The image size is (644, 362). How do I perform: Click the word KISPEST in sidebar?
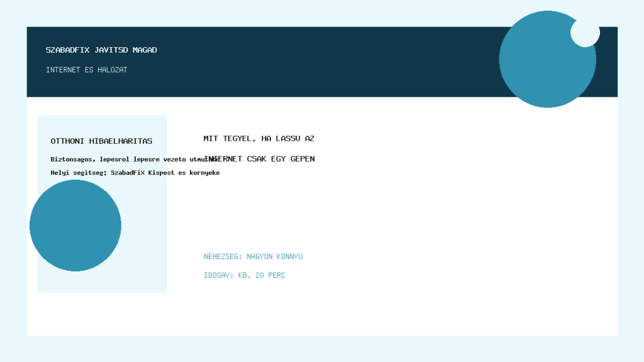coord(161,173)
